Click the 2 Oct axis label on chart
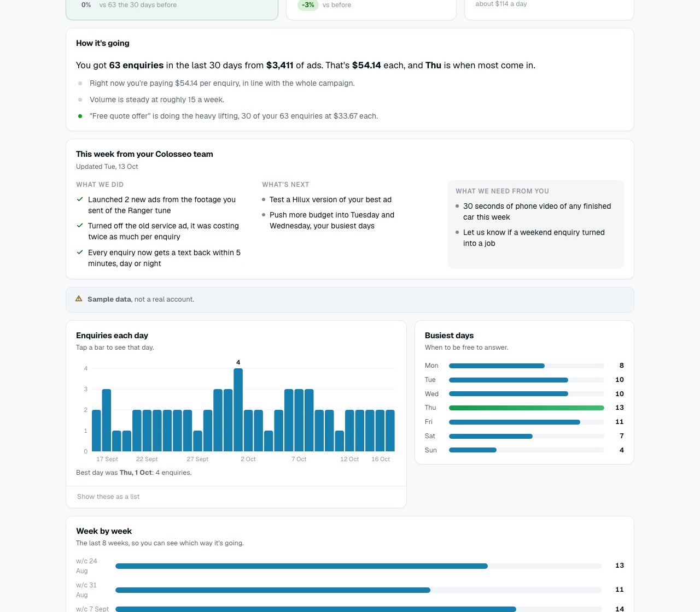The height and width of the screenshot is (612, 700). coord(248,459)
